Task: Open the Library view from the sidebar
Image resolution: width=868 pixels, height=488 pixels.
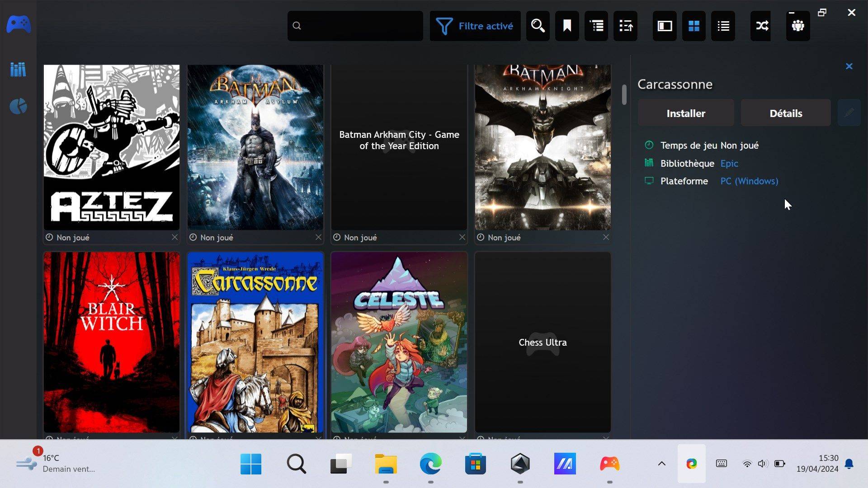Action: pyautogui.click(x=18, y=69)
